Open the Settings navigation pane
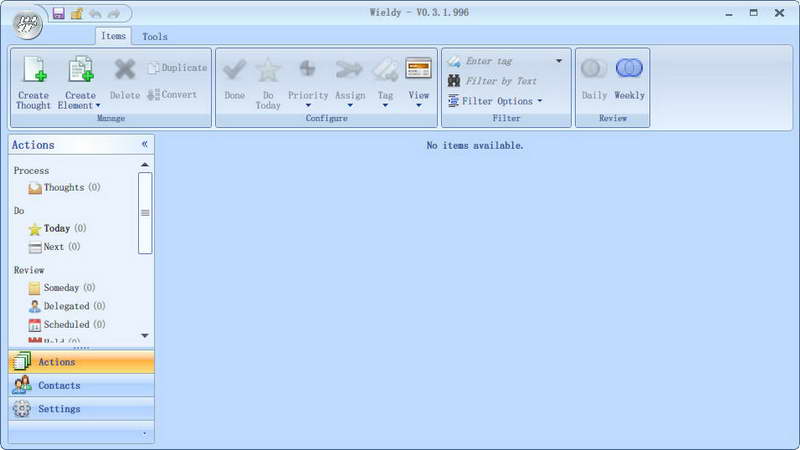Screen dimensions: 800x450 [81, 409]
